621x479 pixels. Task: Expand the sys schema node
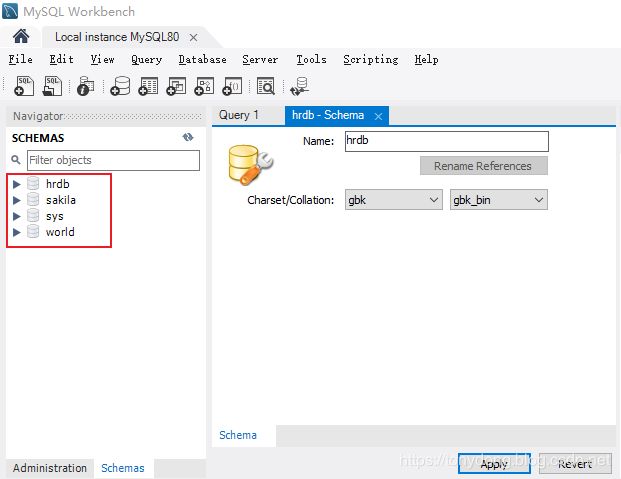17,216
